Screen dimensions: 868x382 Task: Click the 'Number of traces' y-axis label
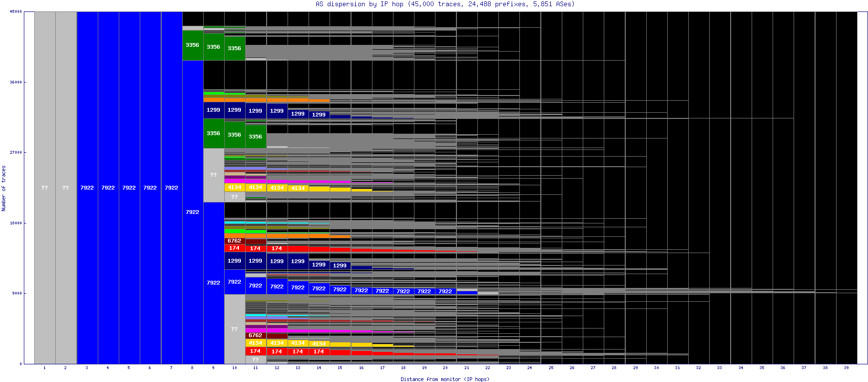4,188
